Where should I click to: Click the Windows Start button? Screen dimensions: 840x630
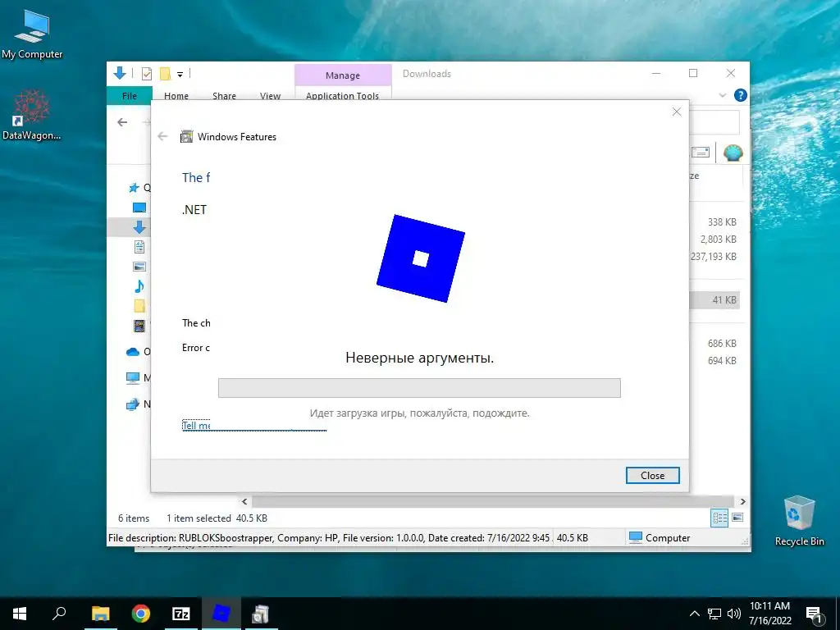coord(20,614)
